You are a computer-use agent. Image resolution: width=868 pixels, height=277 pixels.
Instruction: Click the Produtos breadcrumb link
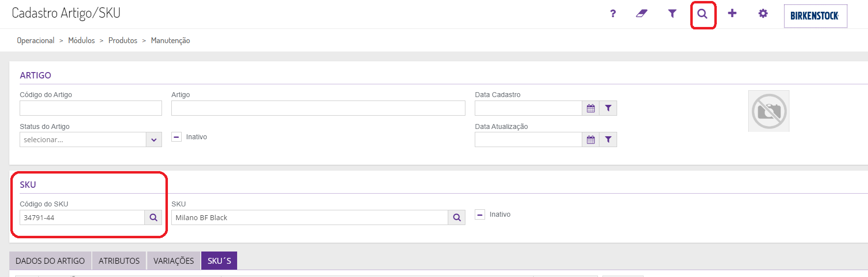point(123,41)
